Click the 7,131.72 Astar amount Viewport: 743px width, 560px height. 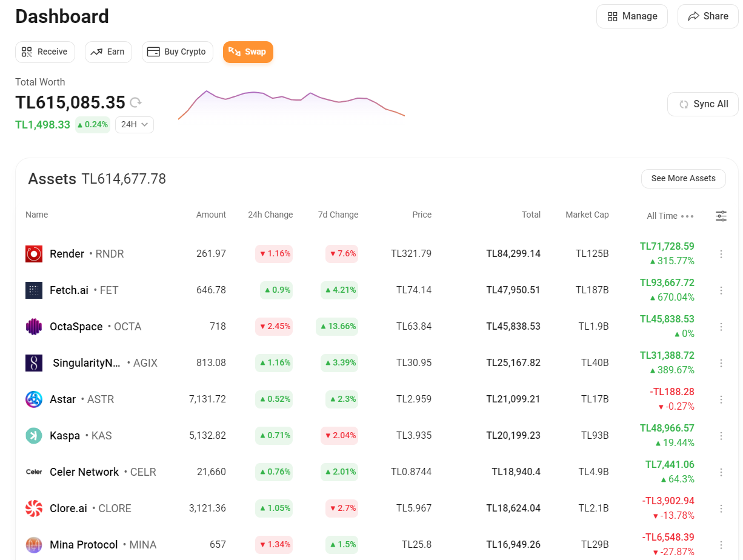pyautogui.click(x=207, y=399)
